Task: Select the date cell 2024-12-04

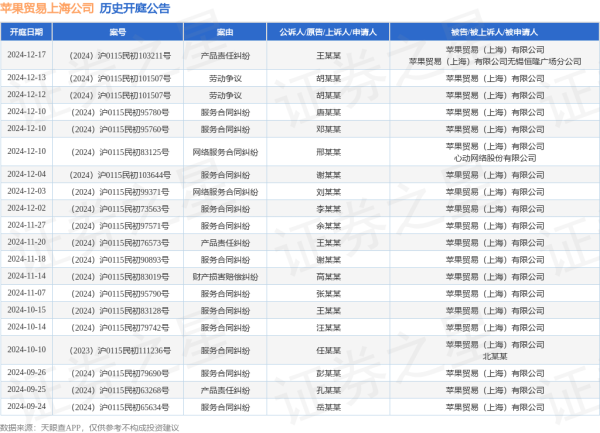Action: [26, 174]
